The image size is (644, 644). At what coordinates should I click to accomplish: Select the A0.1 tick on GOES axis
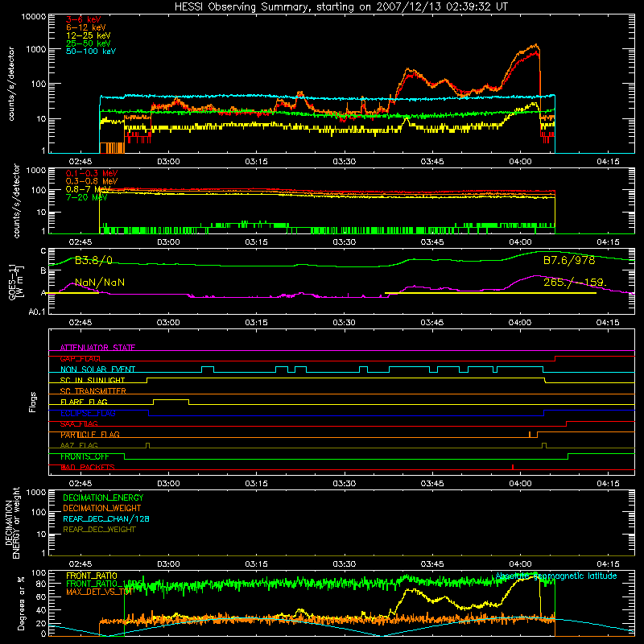coord(37,312)
